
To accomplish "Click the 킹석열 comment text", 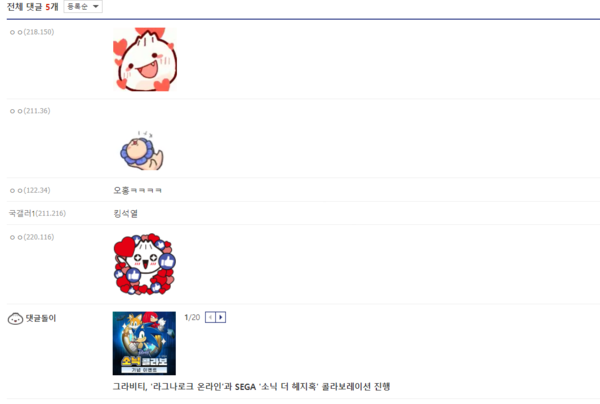I will [126, 213].
